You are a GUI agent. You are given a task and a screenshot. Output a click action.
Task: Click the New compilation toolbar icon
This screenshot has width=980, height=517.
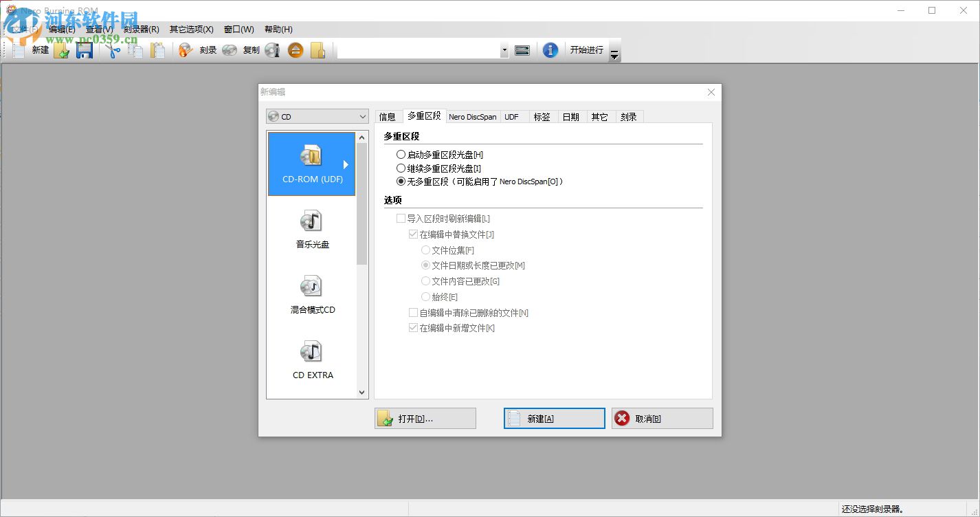[19, 49]
